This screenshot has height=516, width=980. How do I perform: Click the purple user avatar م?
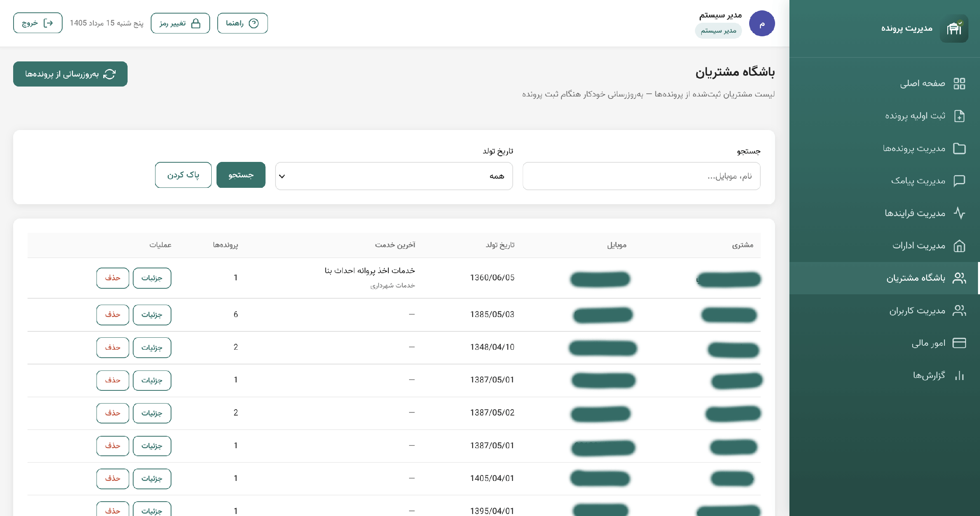[762, 24]
